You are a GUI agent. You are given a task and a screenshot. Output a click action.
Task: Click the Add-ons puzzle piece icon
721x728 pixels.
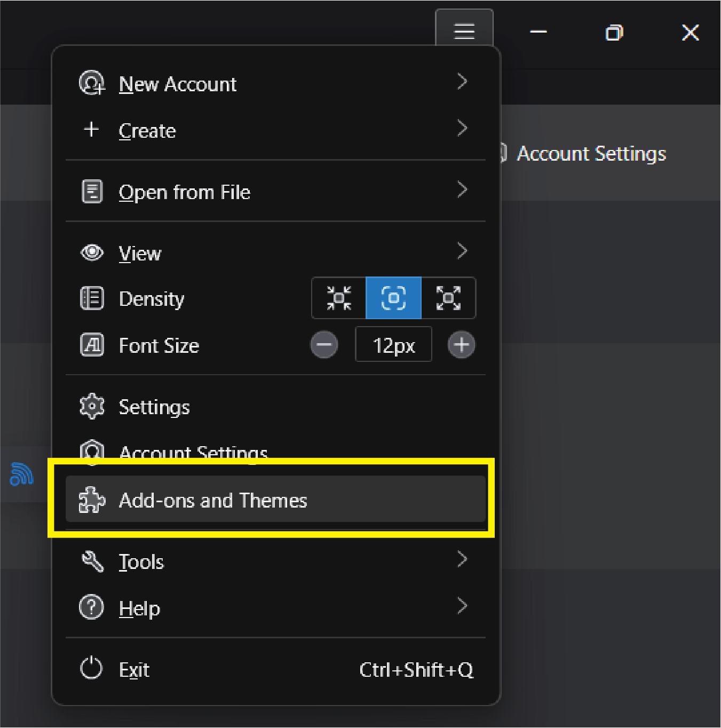pyautogui.click(x=92, y=500)
